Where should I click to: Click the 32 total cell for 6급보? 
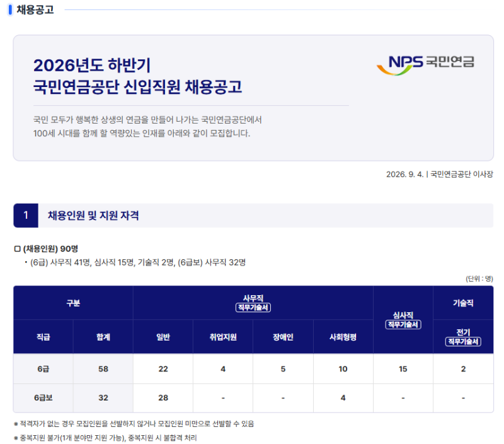(103, 398)
